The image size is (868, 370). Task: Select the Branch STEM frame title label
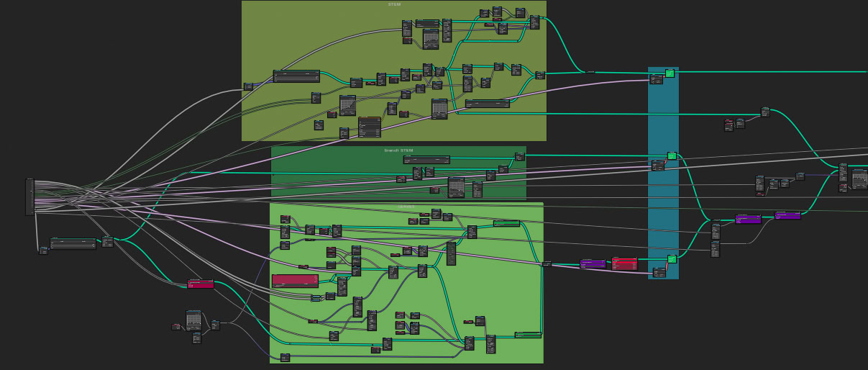click(398, 150)
